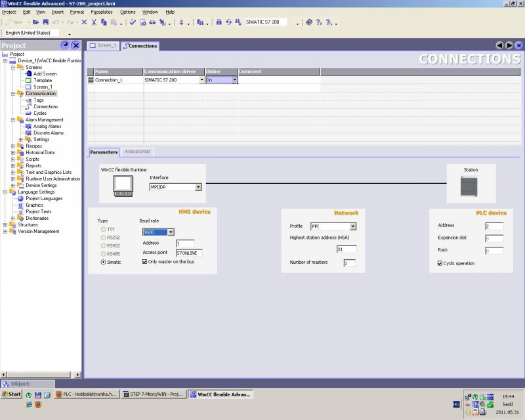Screen dimensions: 525x420
Task: Select Cycles in the project tree
Action: [x=40, y=114]
